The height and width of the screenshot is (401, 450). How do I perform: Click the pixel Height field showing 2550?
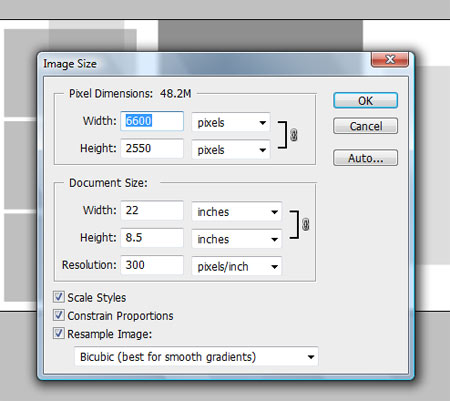[x=152, y=148]
